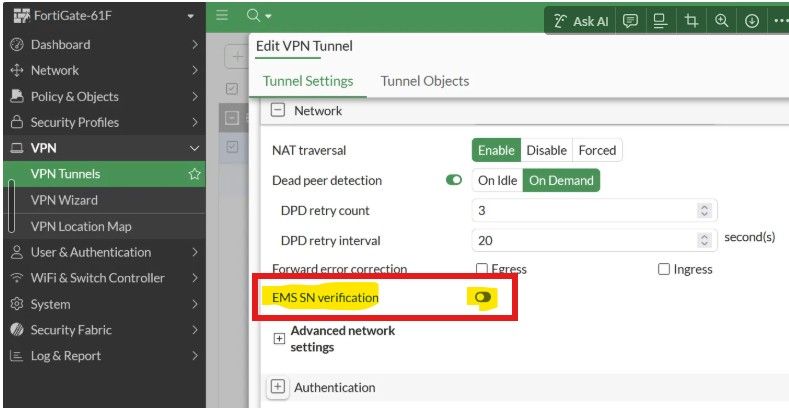This screenshot has width=789, height=408.
Task: Click the DPD retry count stepper arrows
Action: pyautogui.click(x=704, y=210)
